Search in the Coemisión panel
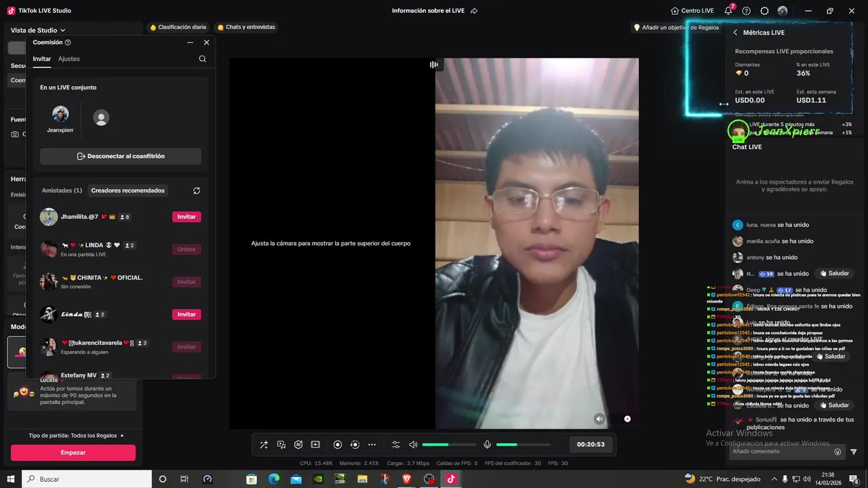The image size is (868, 488). pos(203,59)
